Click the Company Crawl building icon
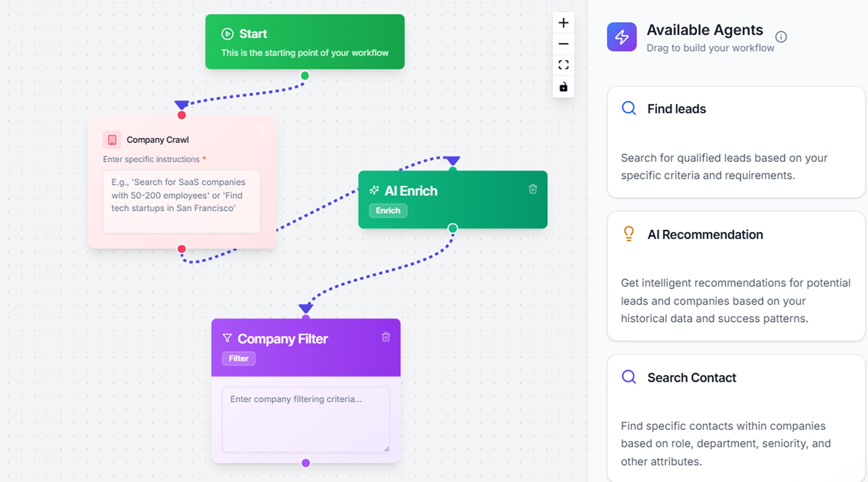The image size is (868, 482). coord(112,140)
